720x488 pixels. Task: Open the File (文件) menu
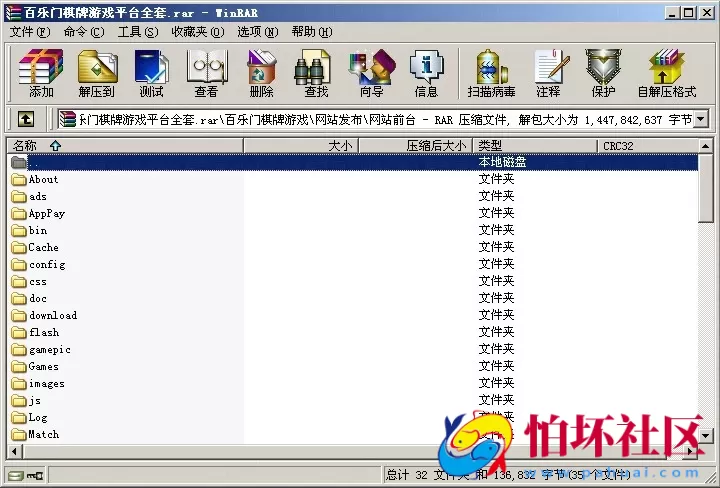30,32
